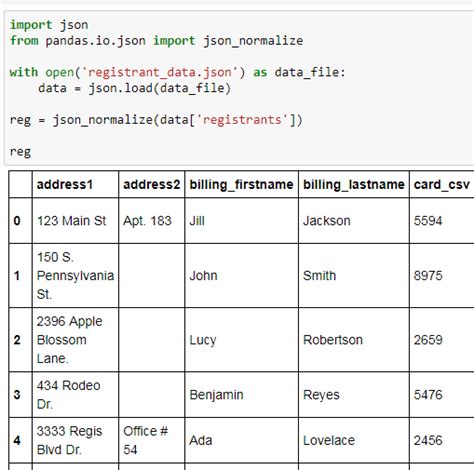Click the '2396 Apple Blossom Lane.' cell
Image resolution: width=474 pixels, height=470 pixels.
tap(75, 340)
